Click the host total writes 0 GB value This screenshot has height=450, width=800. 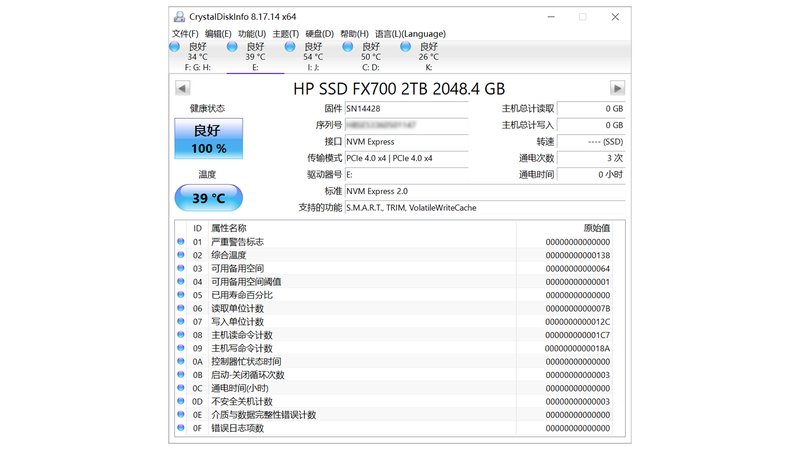(x=591, y=125)
